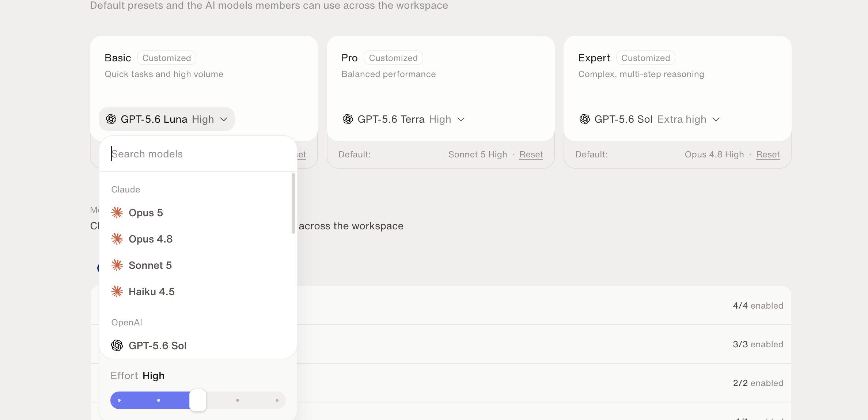
Task: Click the Customized badge on Basic card
Action: (x=167, y=58)
